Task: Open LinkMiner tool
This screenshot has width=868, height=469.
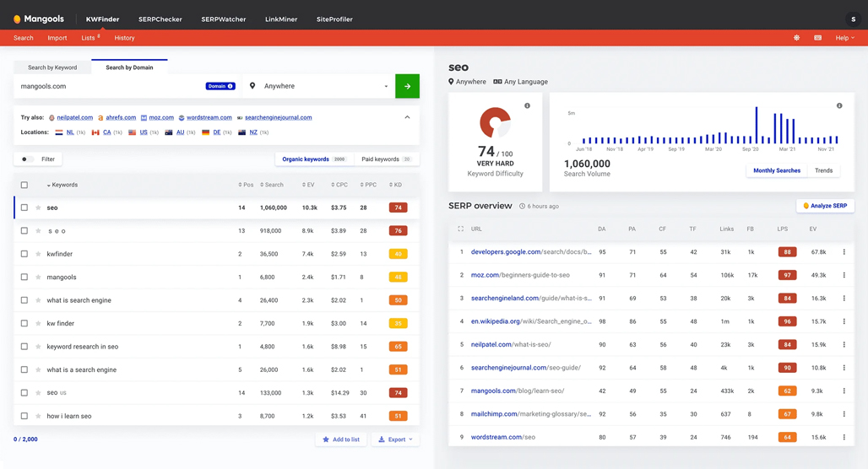Action: (281, 19)
